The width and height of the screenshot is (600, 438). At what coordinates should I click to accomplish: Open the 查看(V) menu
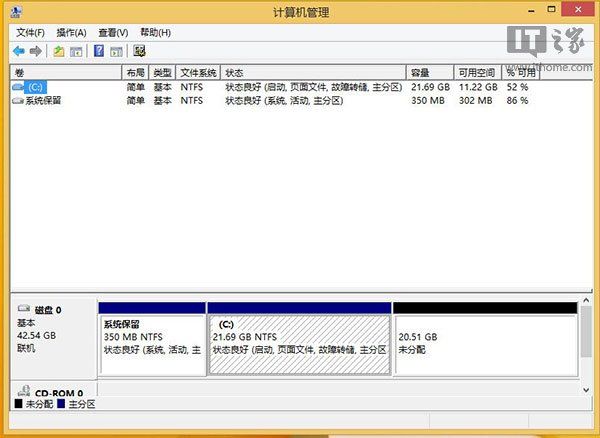[x=113, y=33]
